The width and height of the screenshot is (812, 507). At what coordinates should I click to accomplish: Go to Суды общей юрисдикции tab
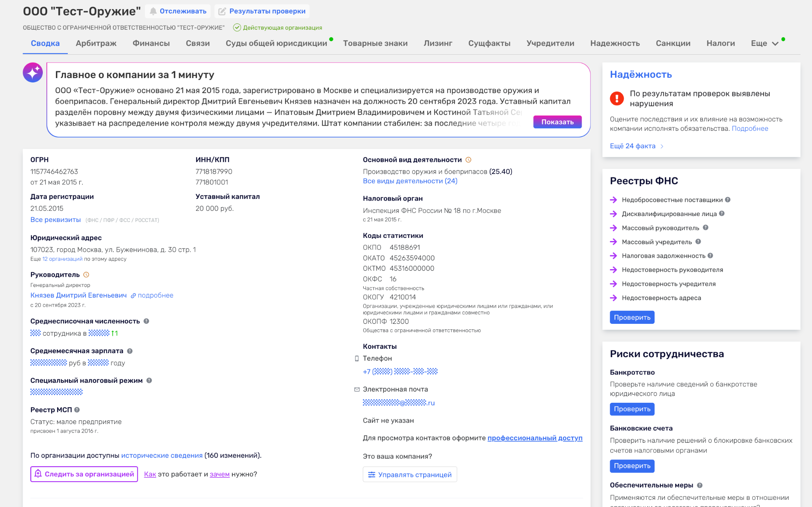coord(276,43)
